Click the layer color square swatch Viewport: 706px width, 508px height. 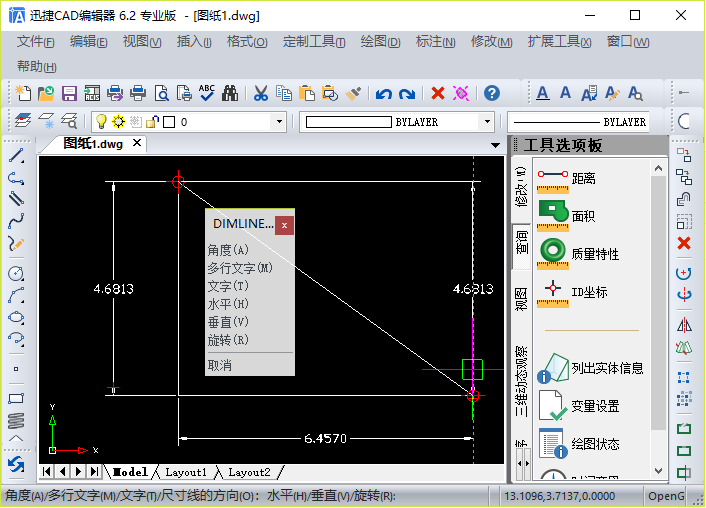point(169,122)
